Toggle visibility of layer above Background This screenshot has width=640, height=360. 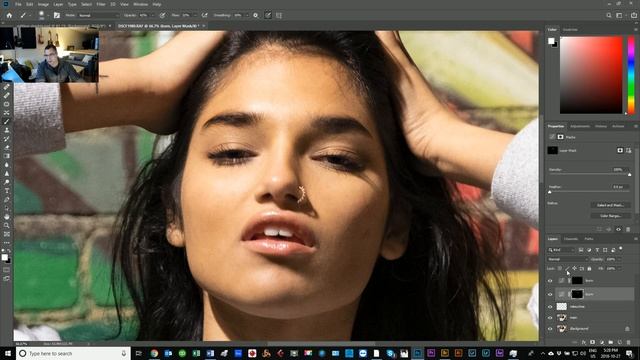(550, 318)
